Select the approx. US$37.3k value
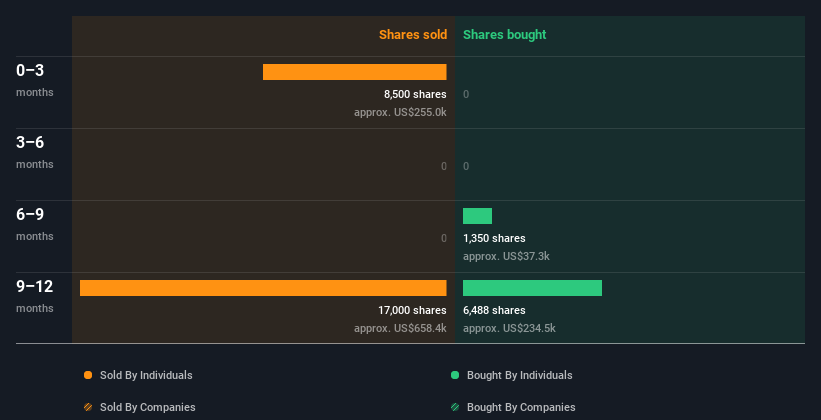This screenshot has width=821, height=420. click(506, 257)
